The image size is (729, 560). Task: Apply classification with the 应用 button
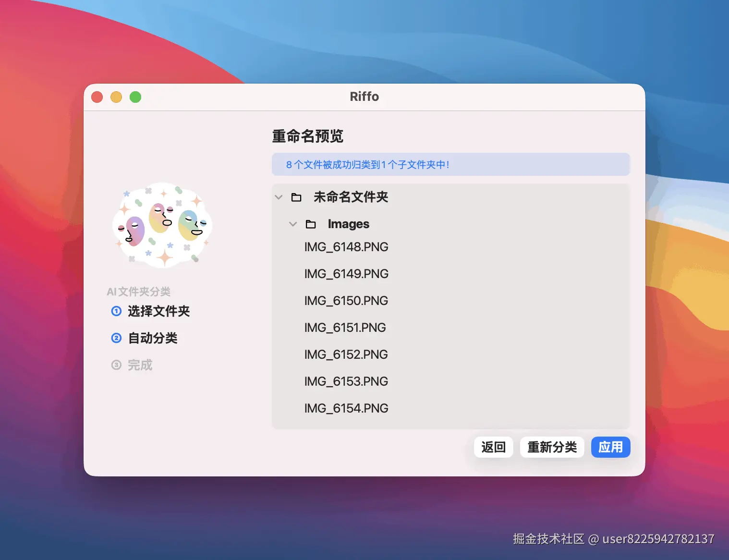coord(610,447)
